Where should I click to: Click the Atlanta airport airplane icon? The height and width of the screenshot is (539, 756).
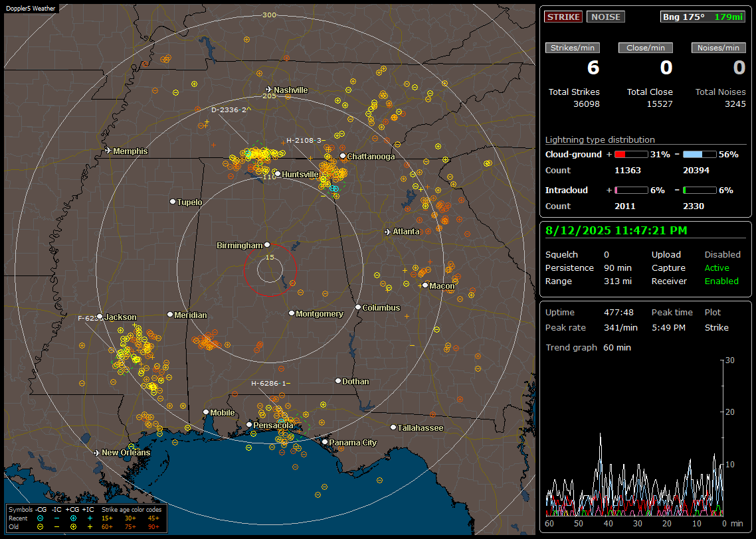(388, 232)
